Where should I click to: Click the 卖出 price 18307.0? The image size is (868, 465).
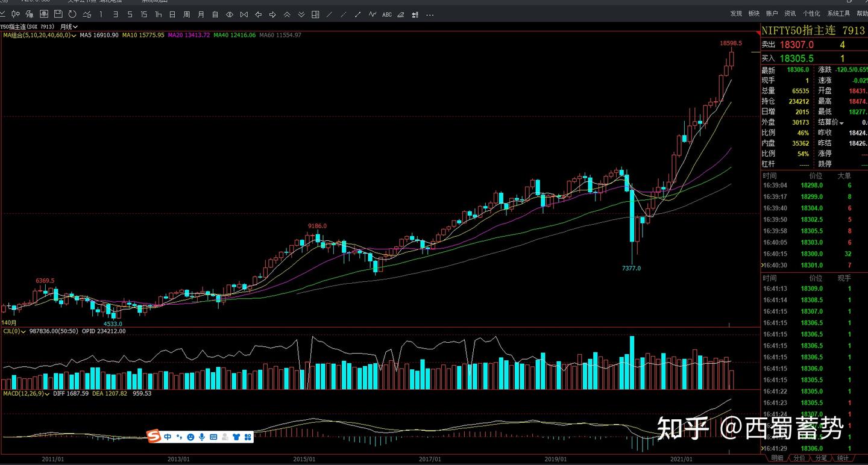coord(797,45)
